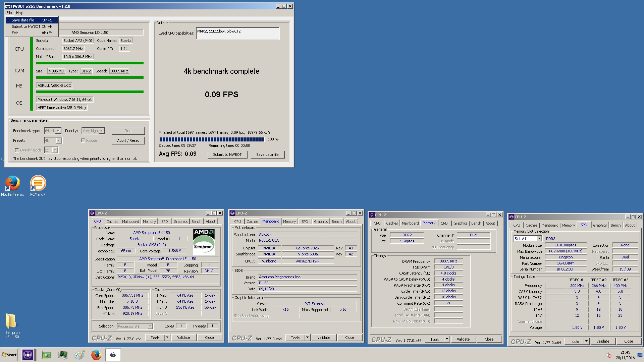Minimize the CPU-Z Memory tab window
The image size is (644, 362).
point(488,215)
